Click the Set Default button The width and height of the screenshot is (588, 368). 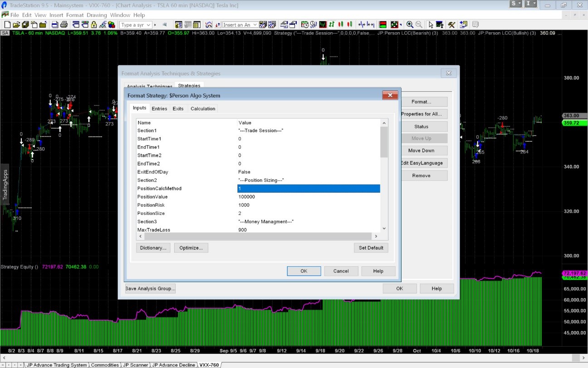pos(371,248)
